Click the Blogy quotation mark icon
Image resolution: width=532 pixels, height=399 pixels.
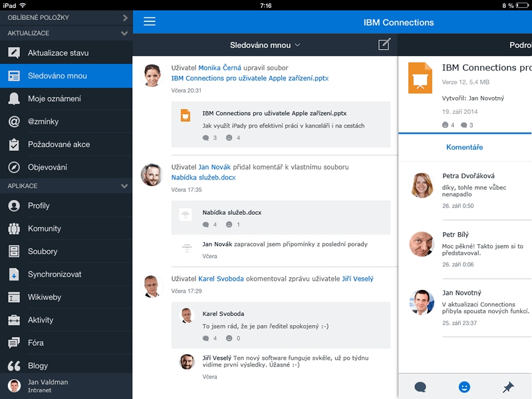click(14, 366)
